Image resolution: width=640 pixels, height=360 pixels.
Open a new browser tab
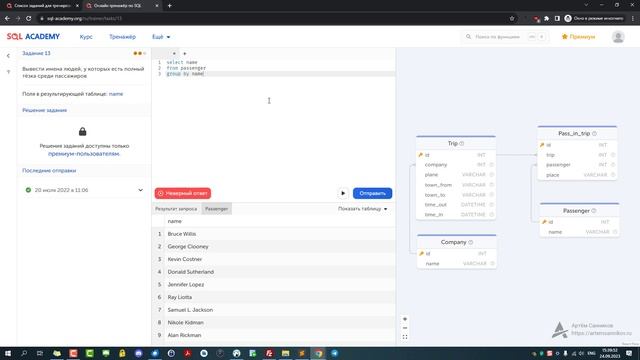169,6
